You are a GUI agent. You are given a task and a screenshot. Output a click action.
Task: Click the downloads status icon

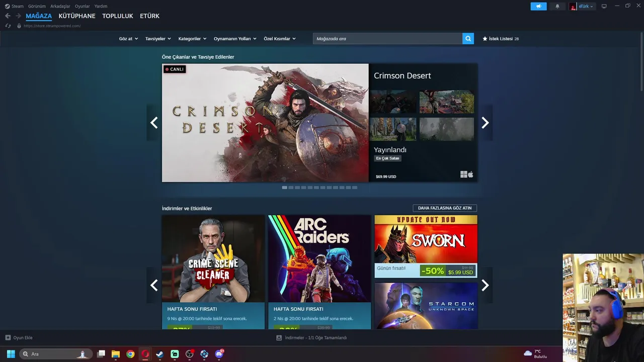(279, 338)
